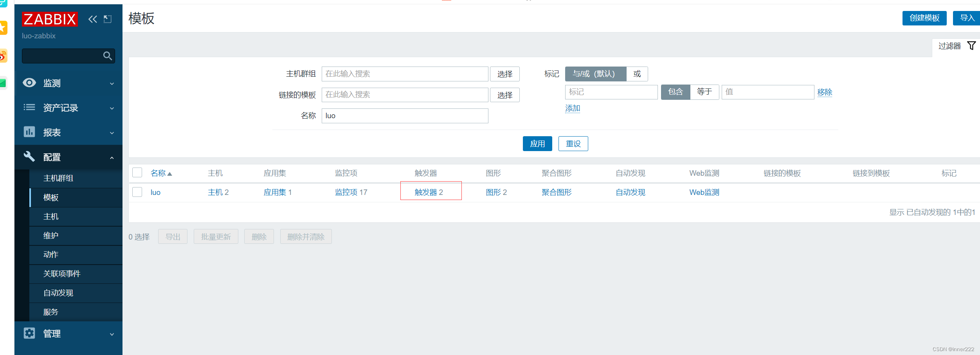The image size is (980, 355).
Task: Collapse the 配置 menu chevron
Action: click(x=112, y=158)
